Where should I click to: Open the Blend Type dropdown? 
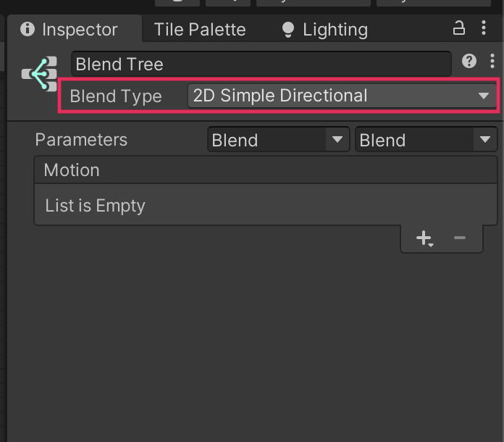pyautogui.click(x=341, y=96)
